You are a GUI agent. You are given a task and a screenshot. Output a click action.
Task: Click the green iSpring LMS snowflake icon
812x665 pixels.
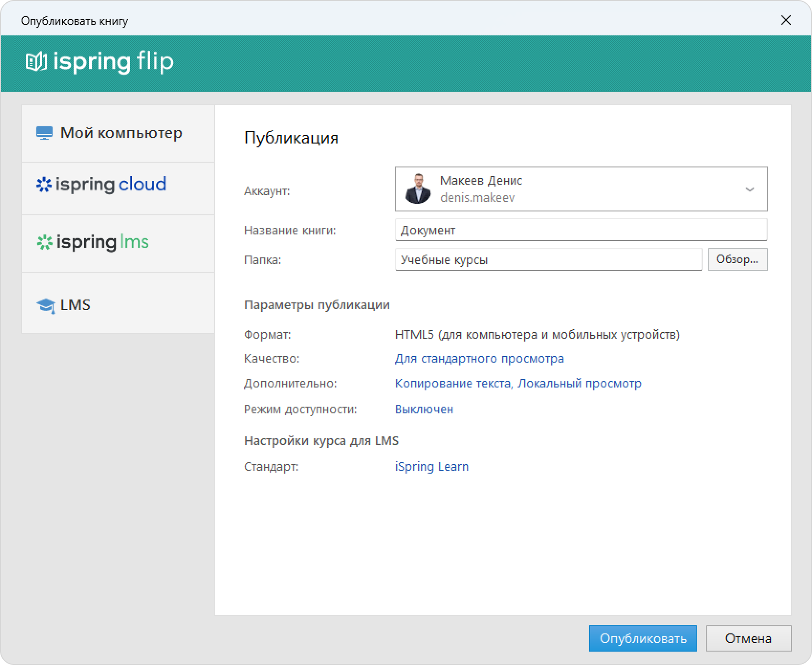44,243
